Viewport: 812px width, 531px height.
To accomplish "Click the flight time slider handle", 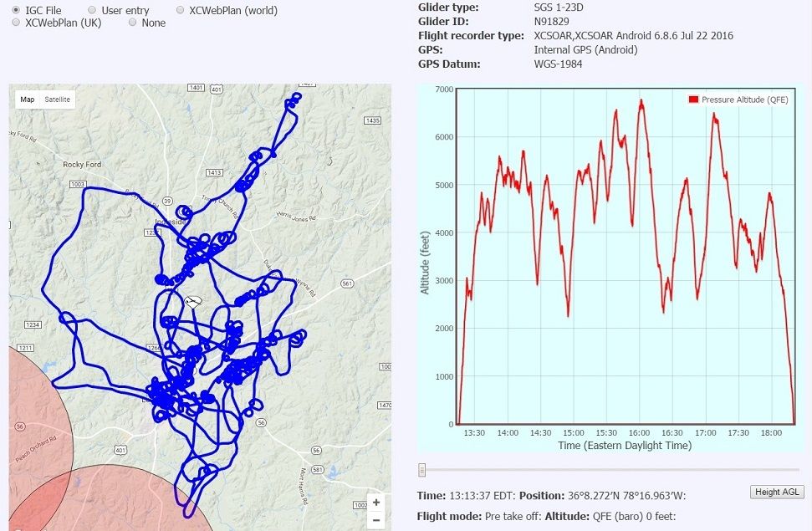I will 422,470.
